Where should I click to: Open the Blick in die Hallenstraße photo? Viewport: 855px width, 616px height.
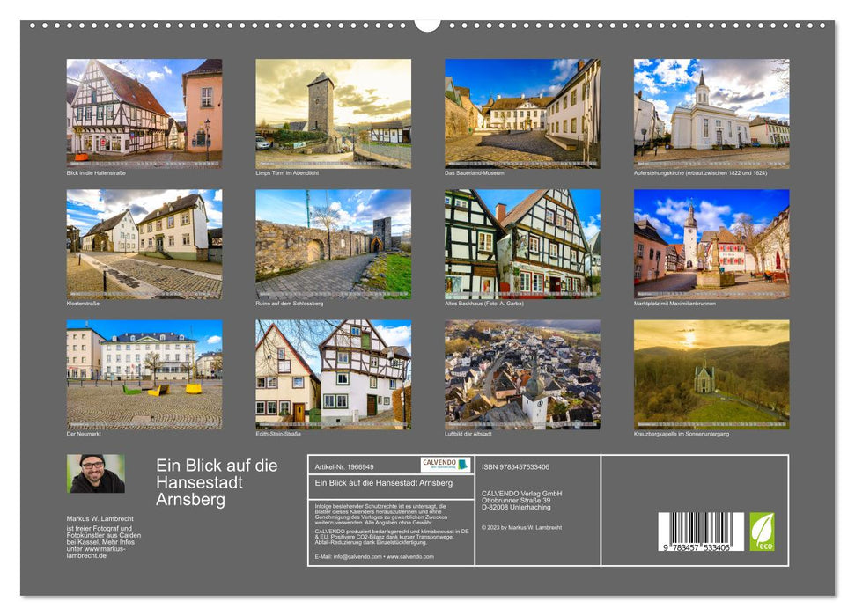pos(144,114)
